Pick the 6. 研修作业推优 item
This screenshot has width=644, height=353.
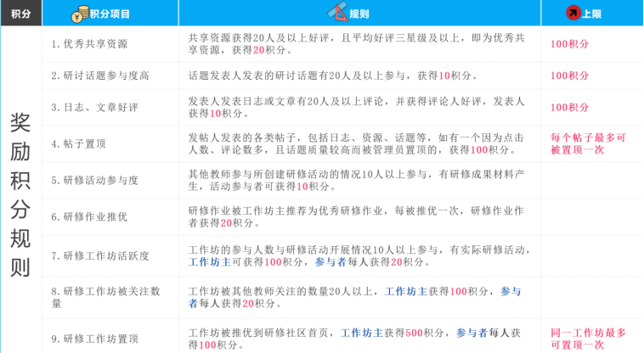point(89,216)
